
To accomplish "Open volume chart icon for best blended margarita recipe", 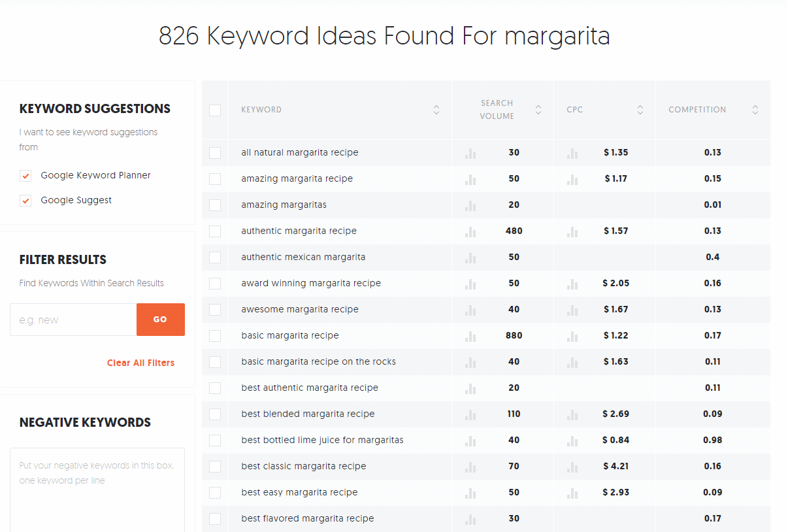I will [x=470, y=414].
